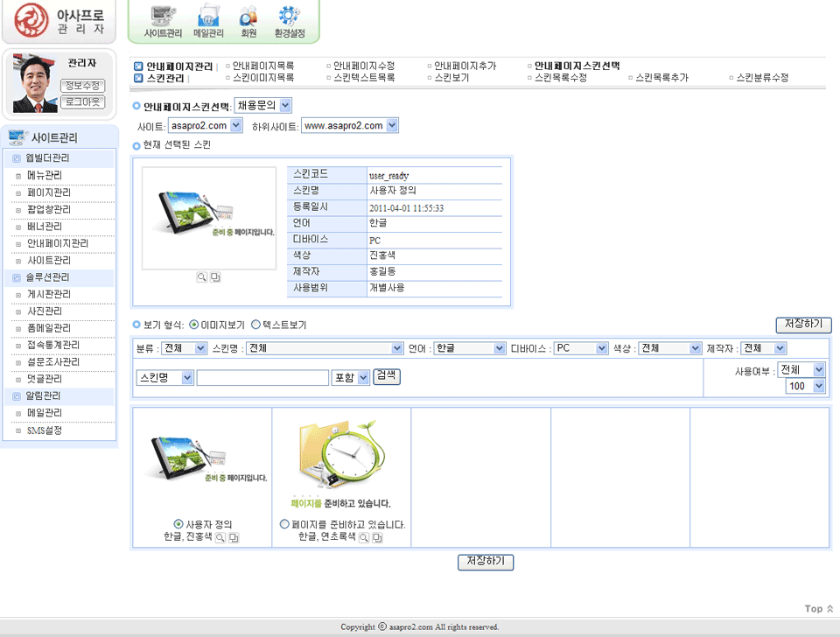
Task: Click the 아사프로 관리자 logo
Action: (x=59, y=22)
